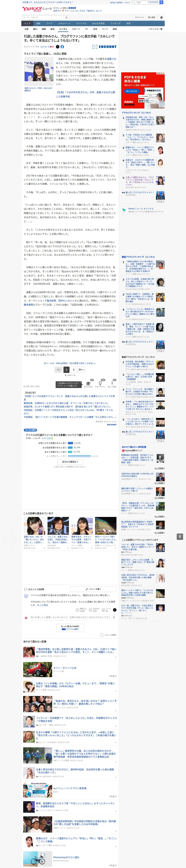Open the Adobe Acrobat PDF banner ad
This screenshot has height=868, width=186.
coord(143,90)
